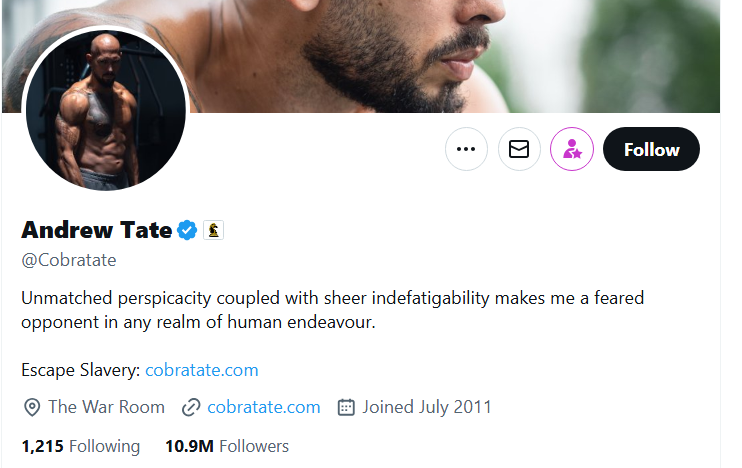The width and height of the screenshot is (742, 468).
Task: Click the envelope message icon
Action: click(x=519, y=149)
